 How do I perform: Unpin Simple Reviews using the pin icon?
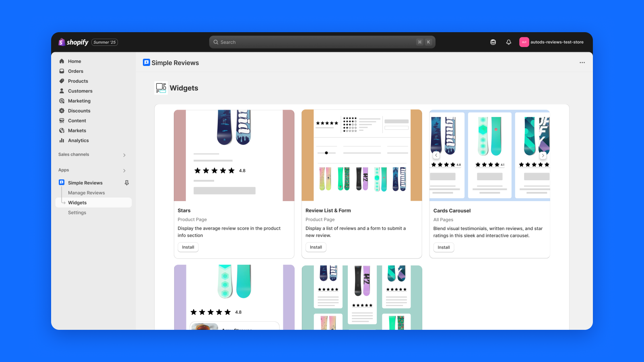126,183
